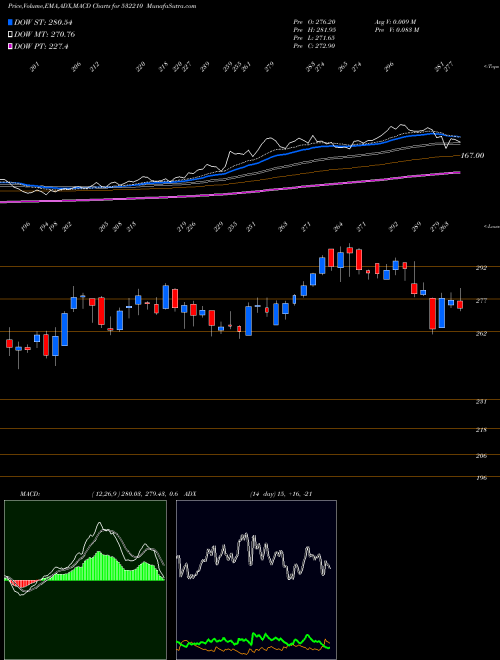The image size is (500, 660).
Task: Click the 'Pre L: 271.65' low value
Action: [314, 38]
